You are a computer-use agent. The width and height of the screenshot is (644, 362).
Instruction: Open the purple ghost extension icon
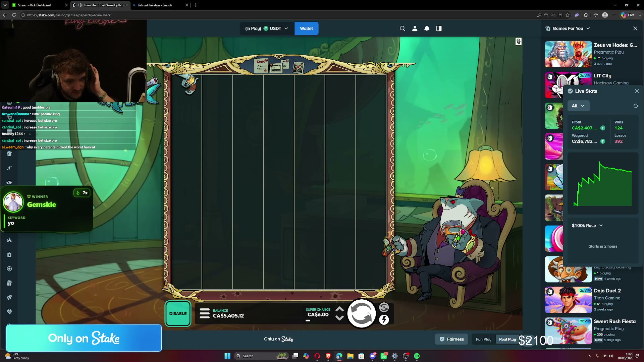point(577,15)
